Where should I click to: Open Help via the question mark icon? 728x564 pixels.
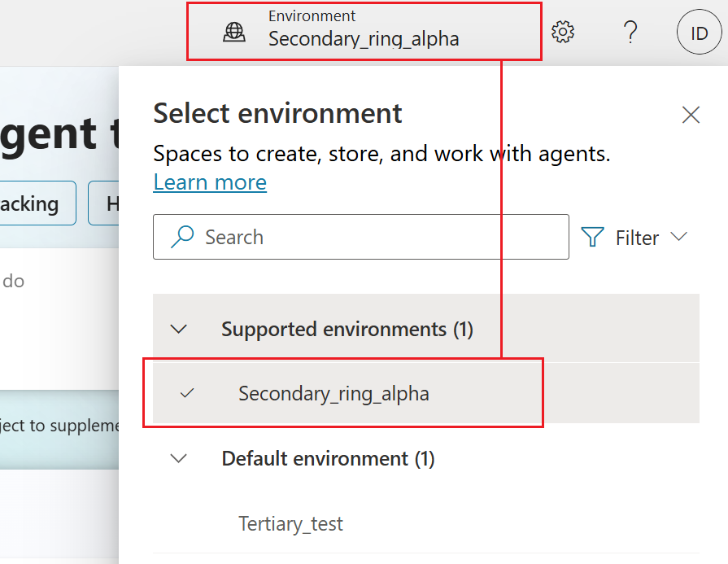(630, 33)
